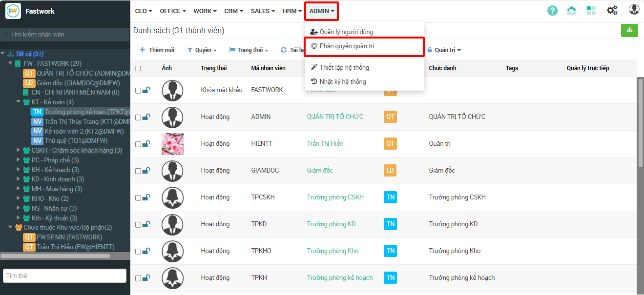Check the checkbox for HIENTT row
The image size is (644, 295).
[x=138, y=144]
